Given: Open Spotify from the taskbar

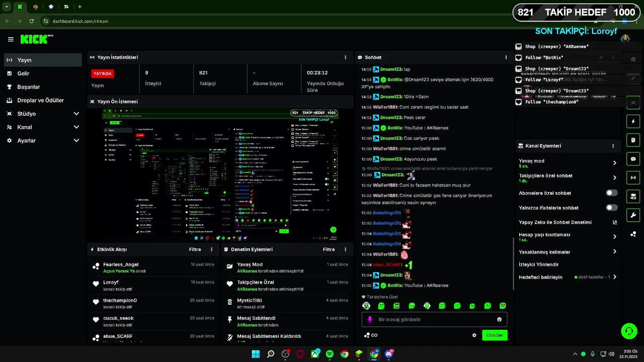Looking at the screenshot, I should 330,354.
